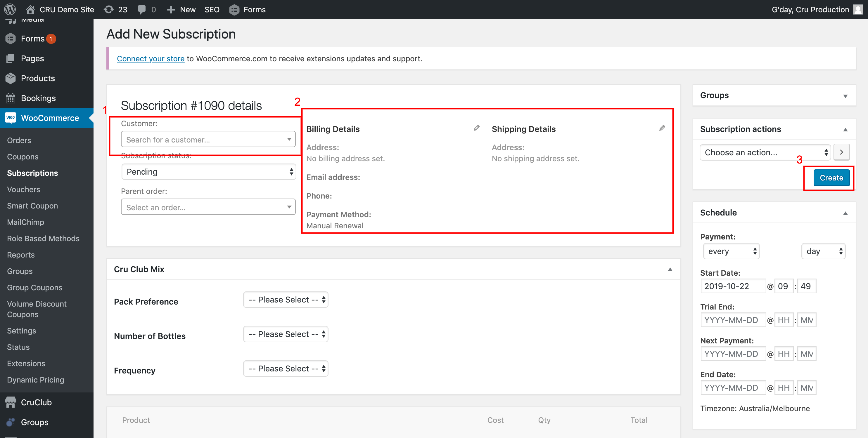This screenshot has width=868, height=438.
Task: Open Volume Discount Coupons submenu item
Action: pyautogui.click(x=37, y=309)
